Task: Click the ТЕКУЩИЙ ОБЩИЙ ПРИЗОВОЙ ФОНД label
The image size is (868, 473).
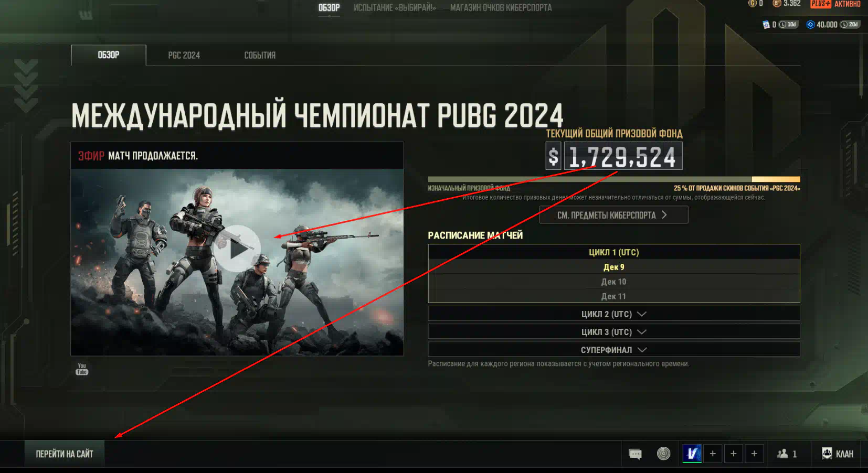Action: pos(614,134)
